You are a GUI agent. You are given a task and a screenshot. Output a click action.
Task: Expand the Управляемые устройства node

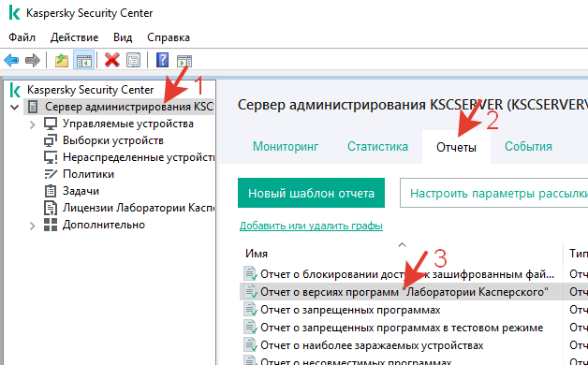[x=33, y=124]
